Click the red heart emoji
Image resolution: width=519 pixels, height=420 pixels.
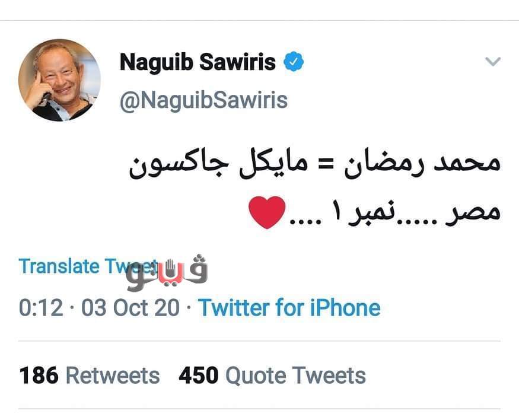tap(267, 213)
